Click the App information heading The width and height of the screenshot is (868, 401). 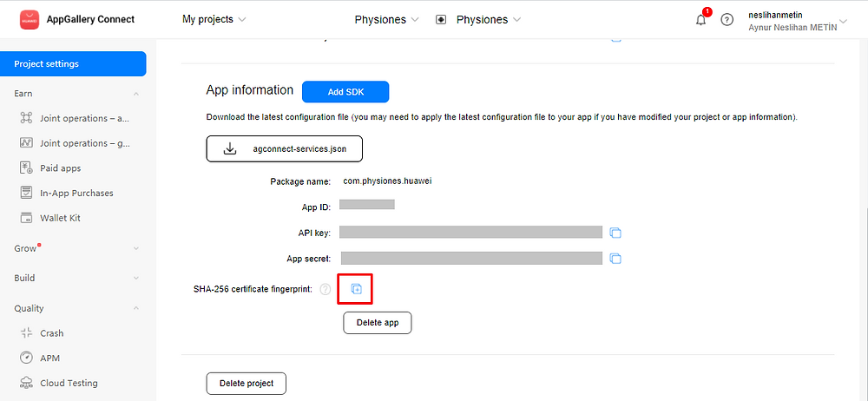[250, 89]
